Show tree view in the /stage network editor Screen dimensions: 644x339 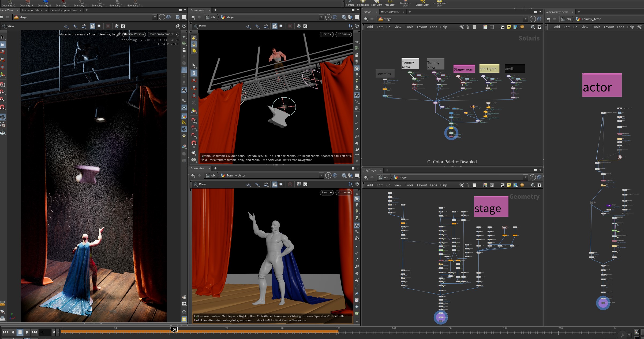click(x=468, y=27)
